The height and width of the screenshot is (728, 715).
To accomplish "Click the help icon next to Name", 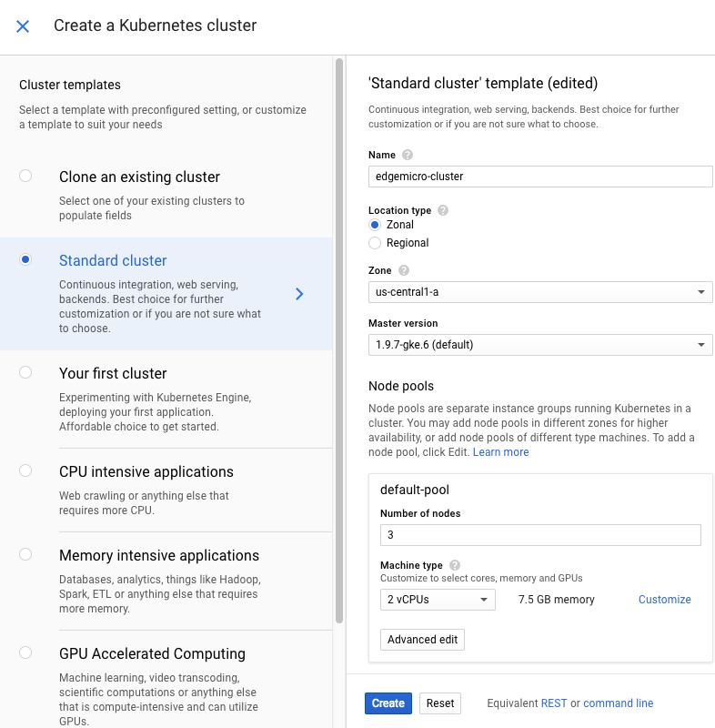I will click(x=408, y=156).
